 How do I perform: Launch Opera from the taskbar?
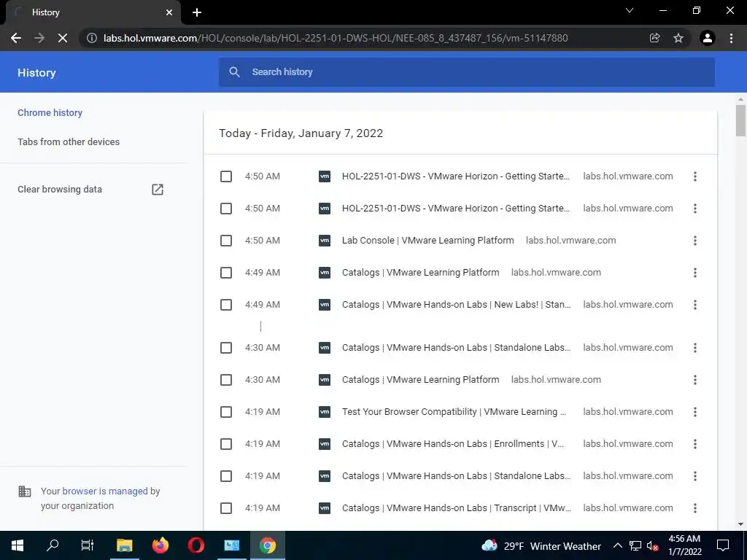click(196, 545)
